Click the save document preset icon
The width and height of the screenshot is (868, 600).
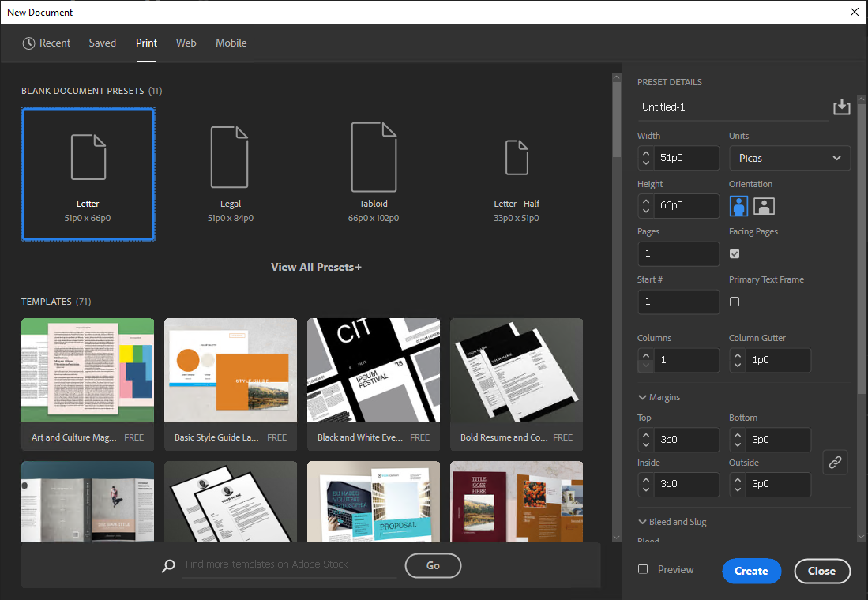point(841,107)
